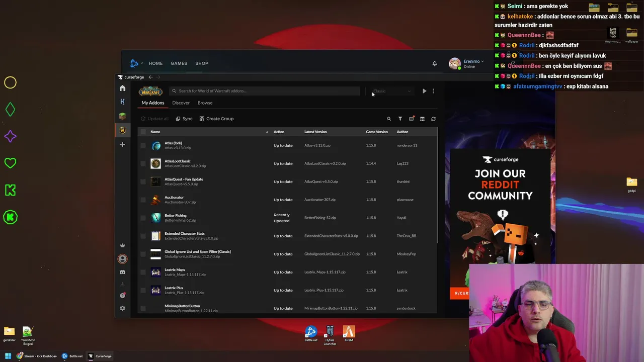Expand the Battle.net logo dropdown menu
This screenshot has height=362, width=644.
point(136,63)
